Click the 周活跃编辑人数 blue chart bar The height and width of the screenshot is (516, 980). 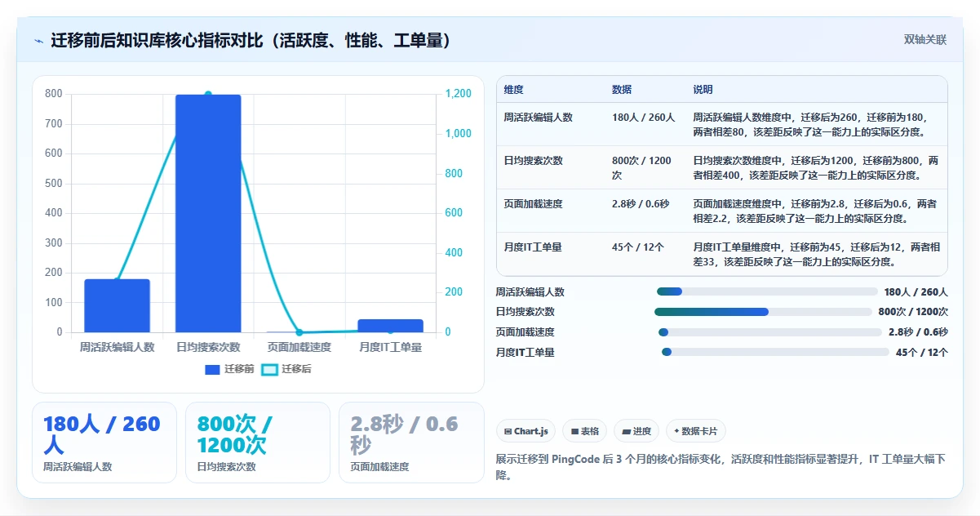[117, 306]
